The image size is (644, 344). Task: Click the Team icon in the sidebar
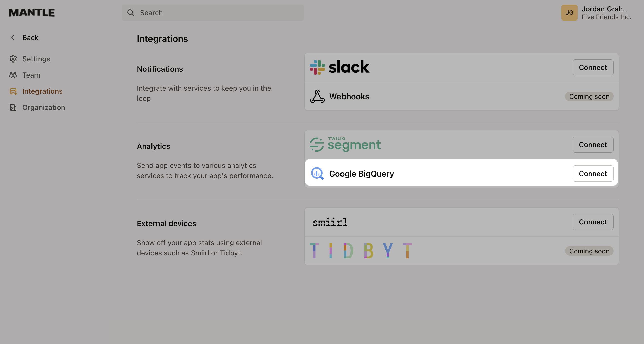[13, 75]
